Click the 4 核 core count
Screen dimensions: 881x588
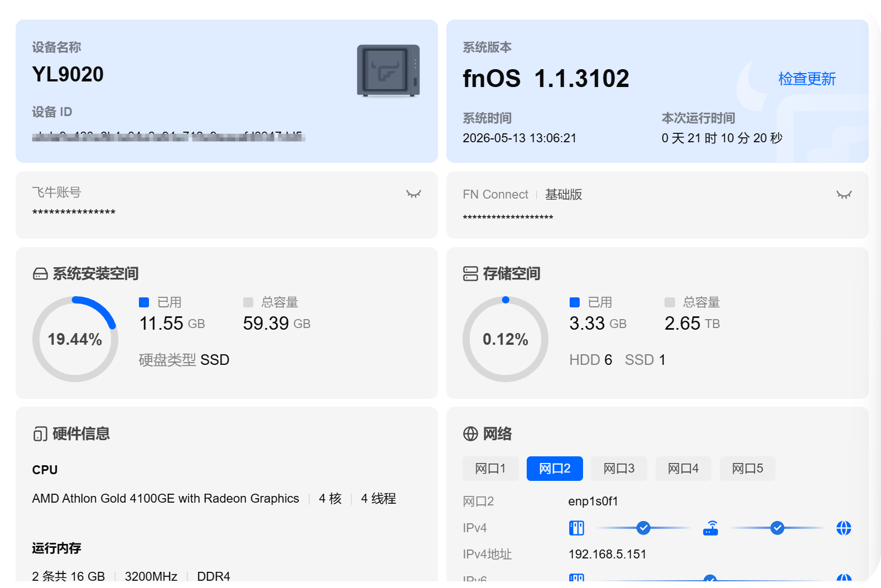click(330, 499)
